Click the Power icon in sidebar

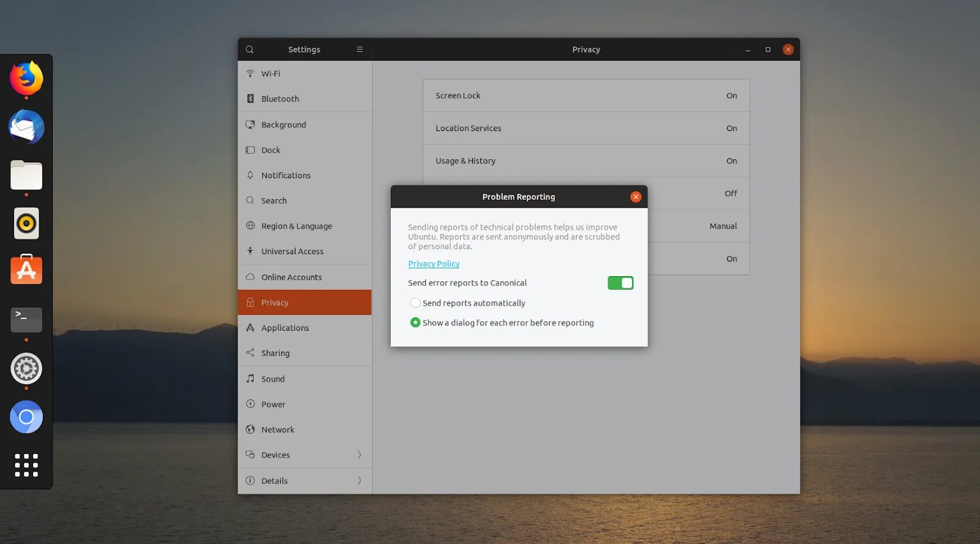[250, 404]
